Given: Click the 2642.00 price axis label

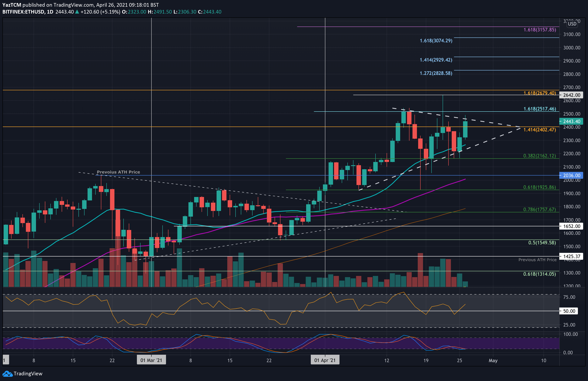Looking at the screenshot, I should [x=571, y=95].
